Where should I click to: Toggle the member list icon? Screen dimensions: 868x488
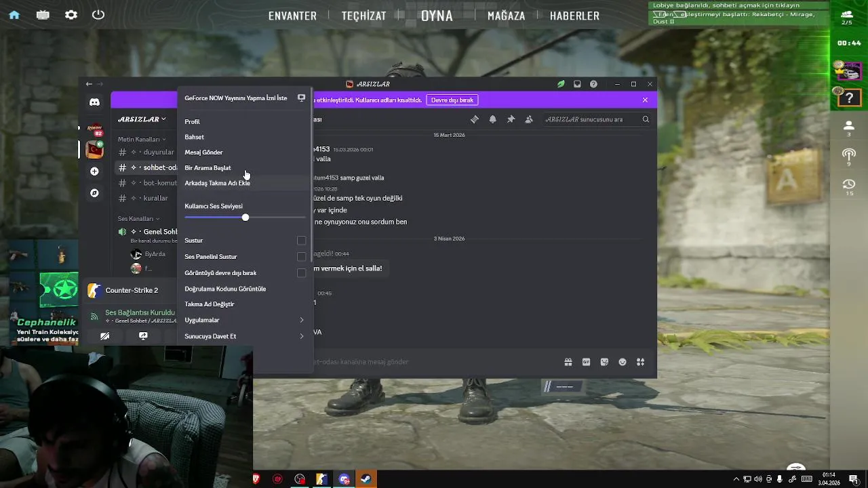(x=529, y=119)
